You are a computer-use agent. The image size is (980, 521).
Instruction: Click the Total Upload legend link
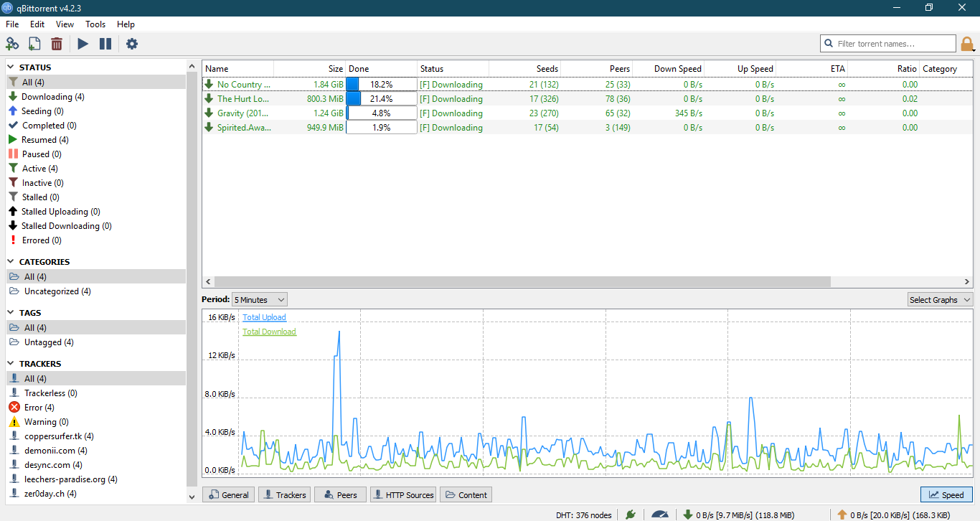click(x=264, y=317)
